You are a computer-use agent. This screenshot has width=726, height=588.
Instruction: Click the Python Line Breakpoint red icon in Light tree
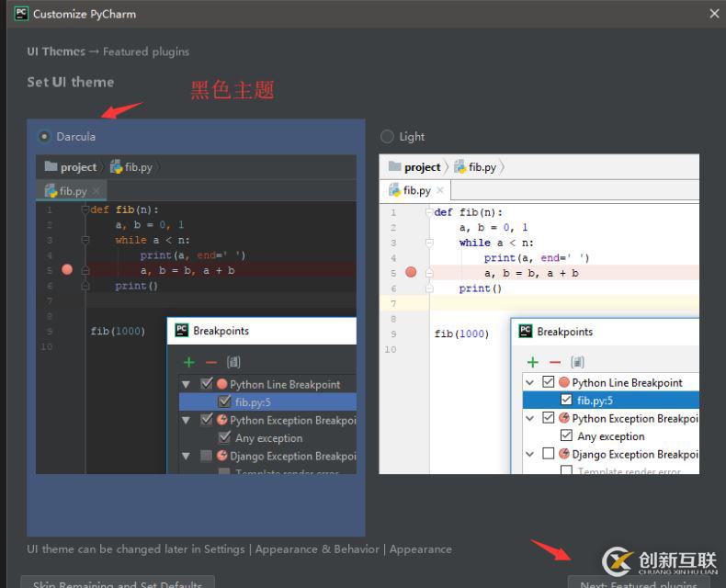point(564,382)
